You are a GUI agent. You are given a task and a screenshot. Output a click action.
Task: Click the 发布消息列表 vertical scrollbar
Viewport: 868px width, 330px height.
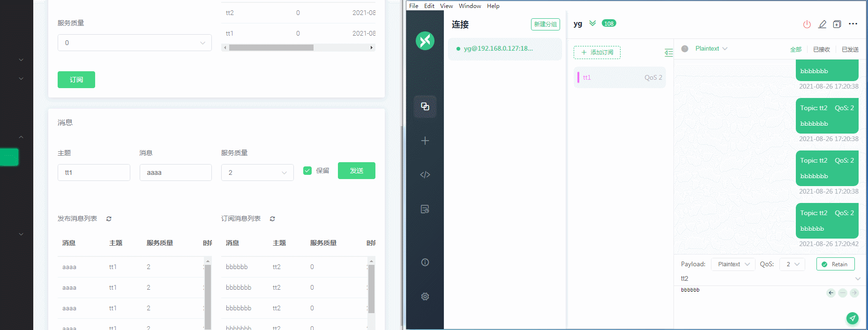[208, 298]
